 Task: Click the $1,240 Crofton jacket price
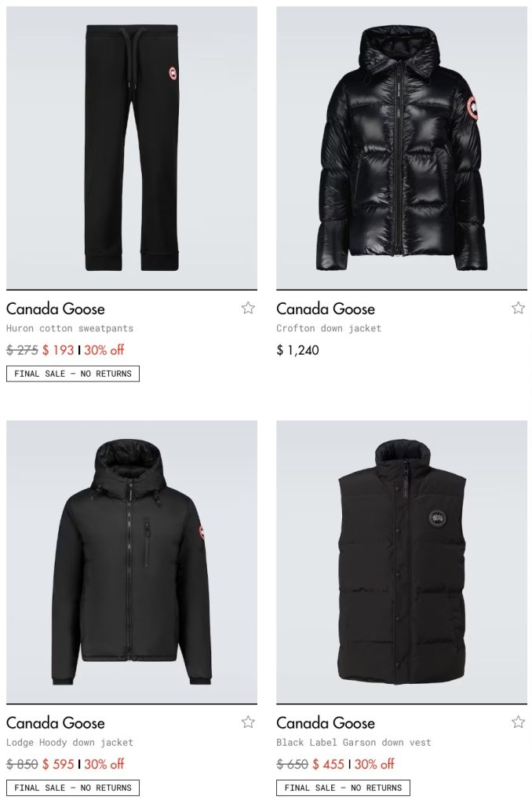pos(297,350)
